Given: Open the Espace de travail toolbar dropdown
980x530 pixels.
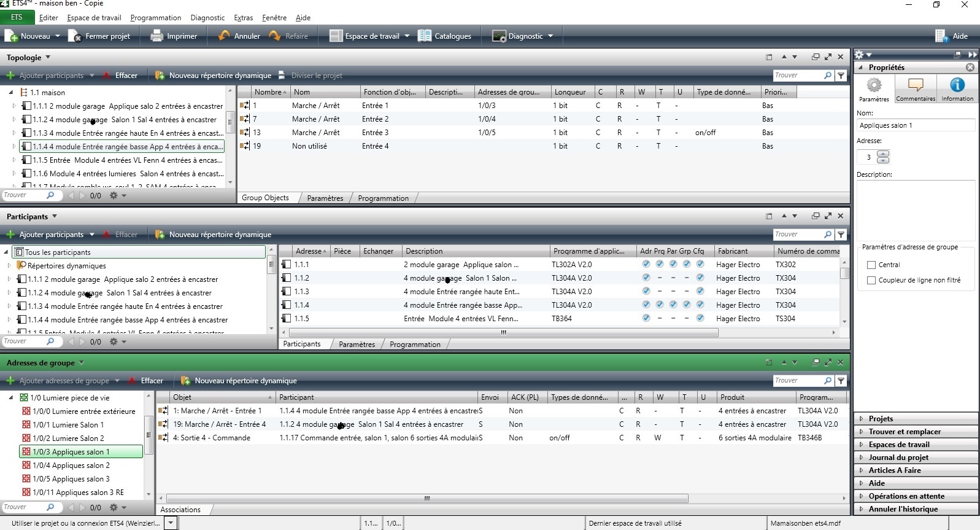Looking at the screenshot, I should coord(407,36).
